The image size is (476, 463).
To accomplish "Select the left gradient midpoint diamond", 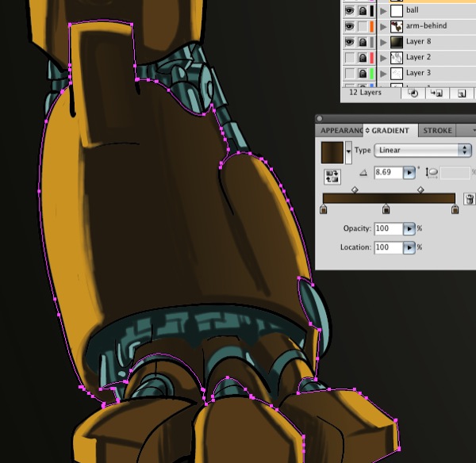I will 355,190.
